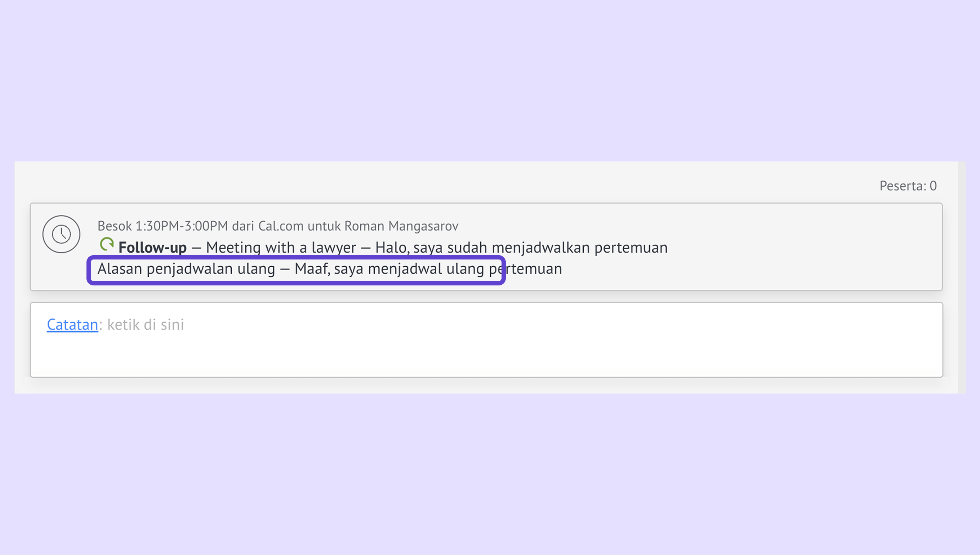Click the word Besok in the time line
This screenshot has height=555, width=980.
coord(115,226)
